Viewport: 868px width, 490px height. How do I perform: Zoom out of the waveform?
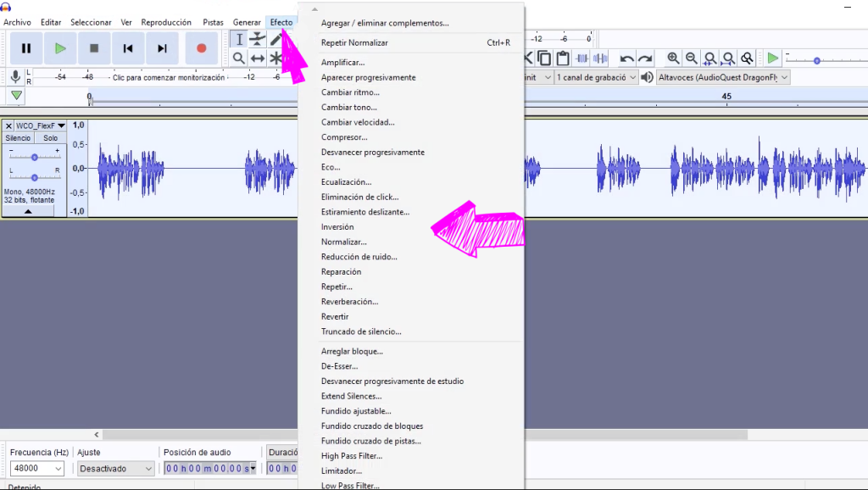pos(692,58)
